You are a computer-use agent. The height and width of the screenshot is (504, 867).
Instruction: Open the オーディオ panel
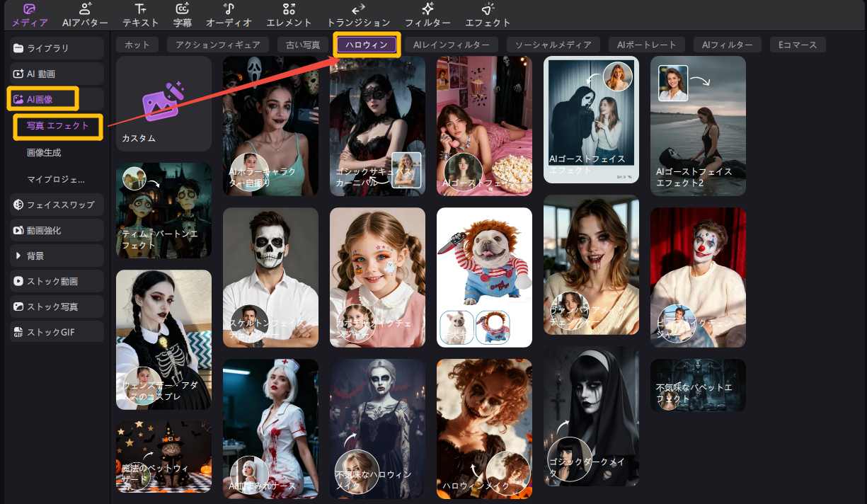(x=229, y=10)
